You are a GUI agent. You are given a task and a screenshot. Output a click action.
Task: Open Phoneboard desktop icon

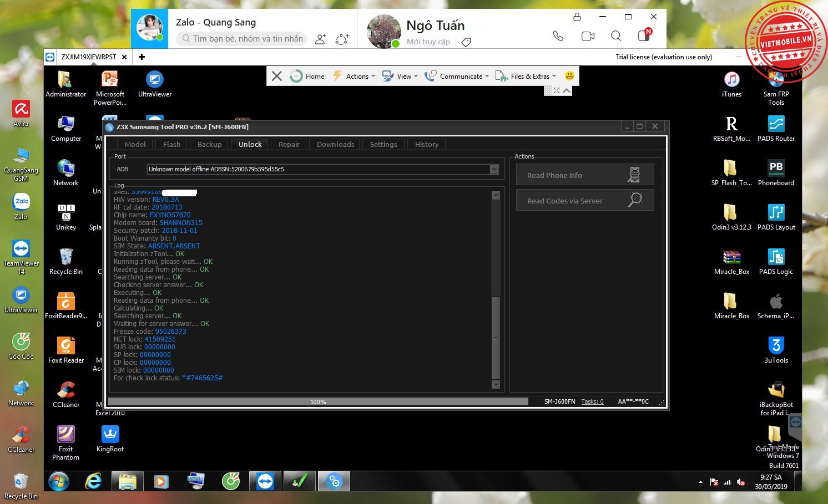(776, 173)
